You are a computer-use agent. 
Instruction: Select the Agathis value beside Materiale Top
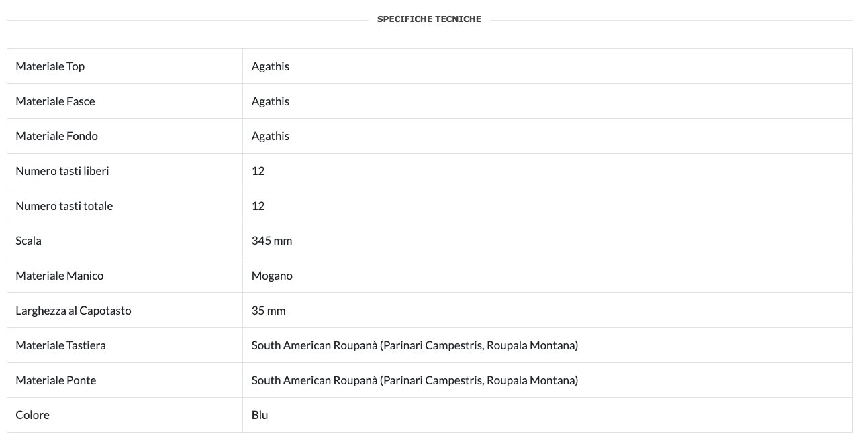271,66
